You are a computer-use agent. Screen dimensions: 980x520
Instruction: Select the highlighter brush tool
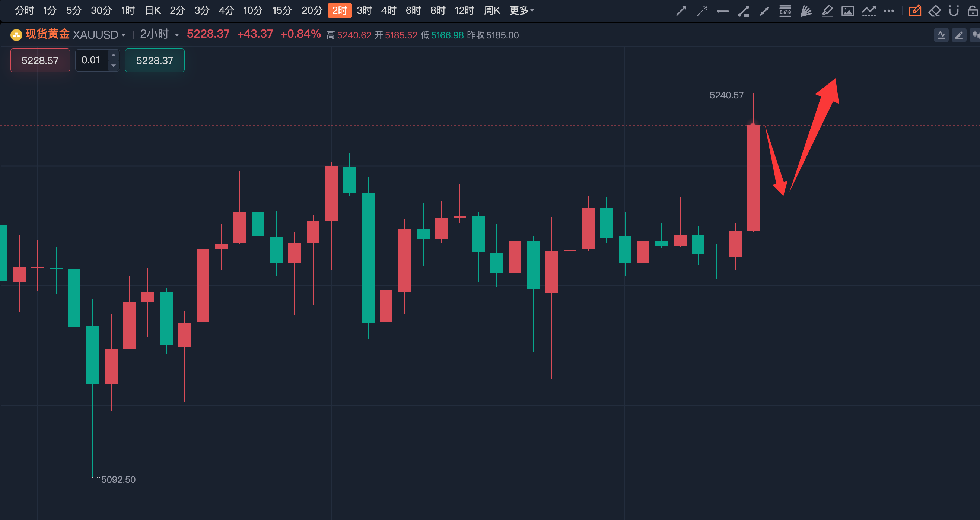(827, 11)
